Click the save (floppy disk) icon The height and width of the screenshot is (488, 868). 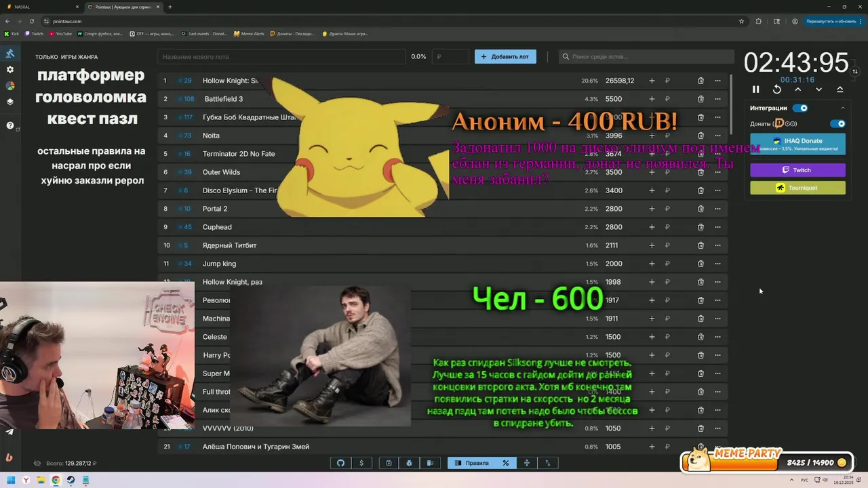[389, 463]
